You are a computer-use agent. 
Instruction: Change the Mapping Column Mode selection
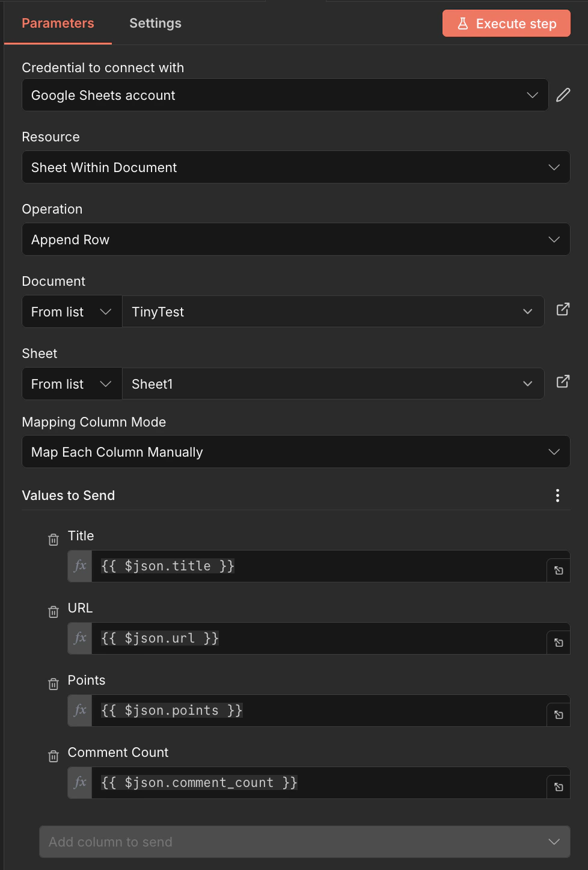[296, 452]
